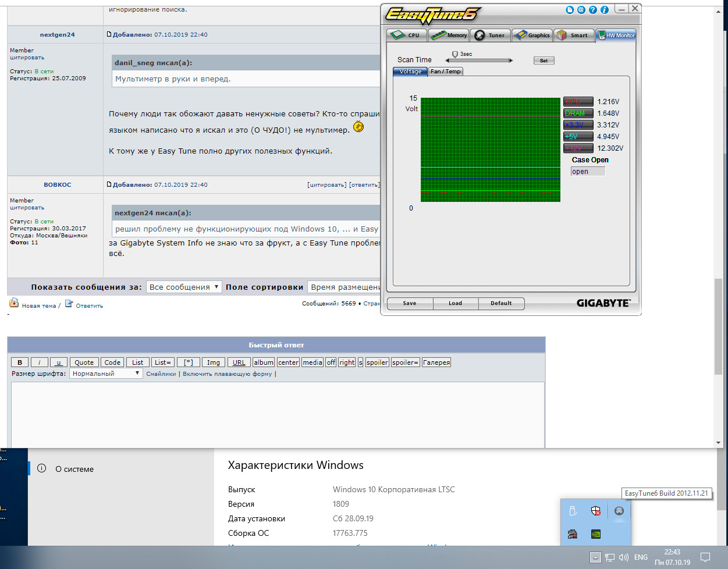Viewport: 728px width, 569px height.
Task: Click цитировать link under nextgen24
Action: [27, 58]
